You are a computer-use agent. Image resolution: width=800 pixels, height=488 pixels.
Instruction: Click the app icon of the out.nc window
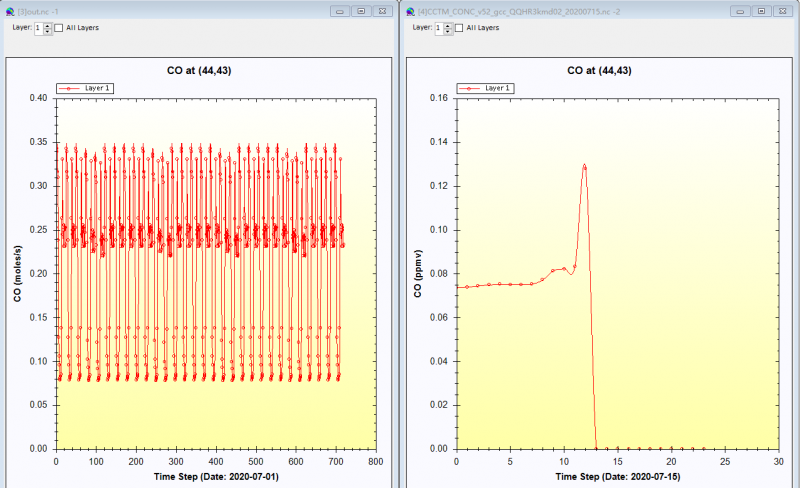click(10, 11)
